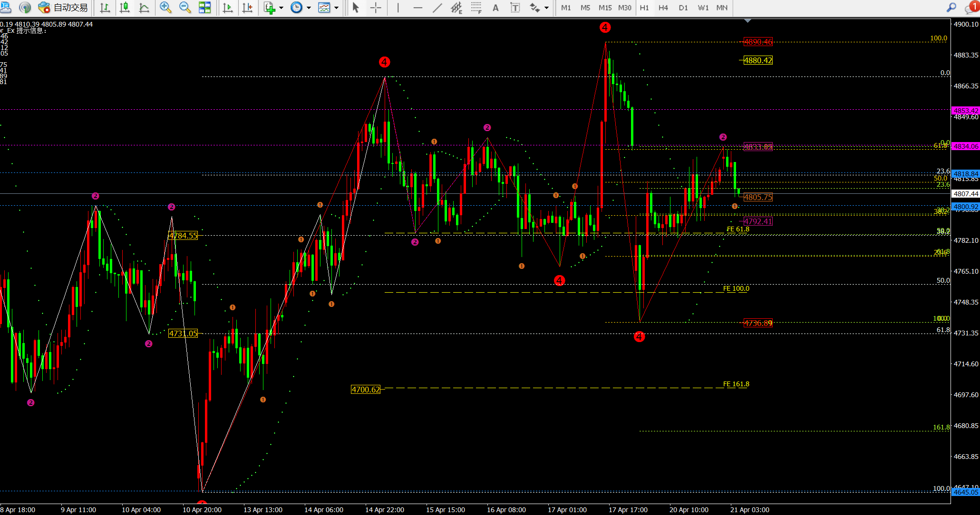Toggle the 自动交易 auto trading button
This screenshot has height=515, width=980.
64,8
